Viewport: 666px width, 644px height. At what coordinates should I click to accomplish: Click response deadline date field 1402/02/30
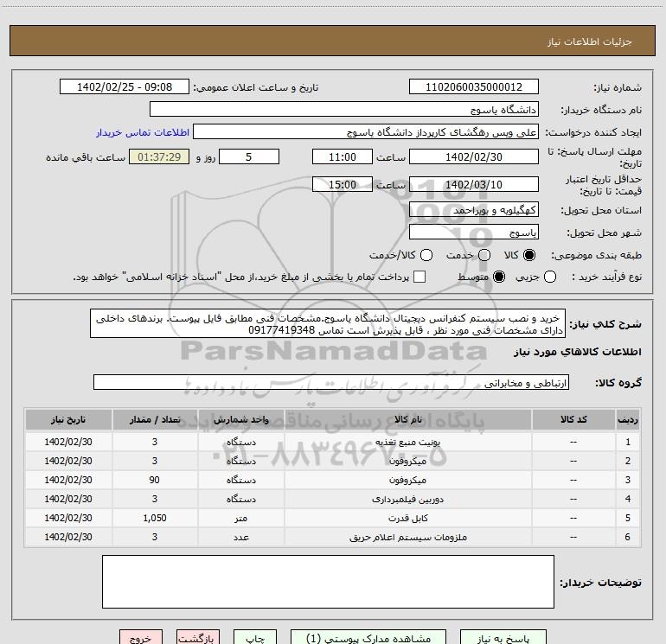coord(474,156)
